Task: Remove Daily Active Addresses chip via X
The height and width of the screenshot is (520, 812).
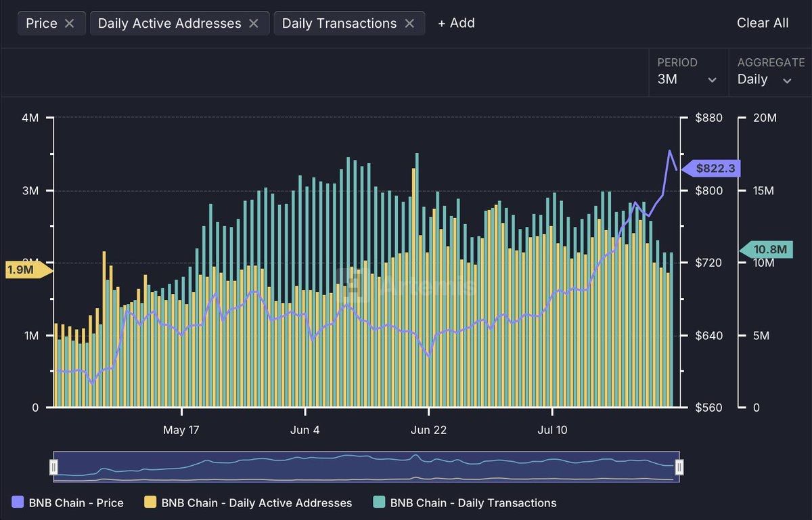Action: pos(254,23)
